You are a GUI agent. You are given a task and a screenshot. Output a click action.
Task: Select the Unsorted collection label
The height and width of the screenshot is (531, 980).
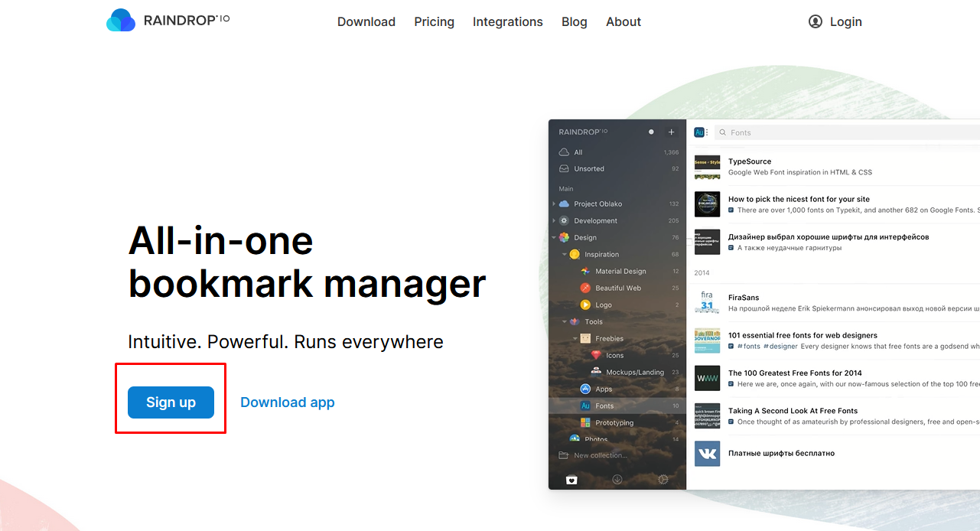[x=589, y=168]
